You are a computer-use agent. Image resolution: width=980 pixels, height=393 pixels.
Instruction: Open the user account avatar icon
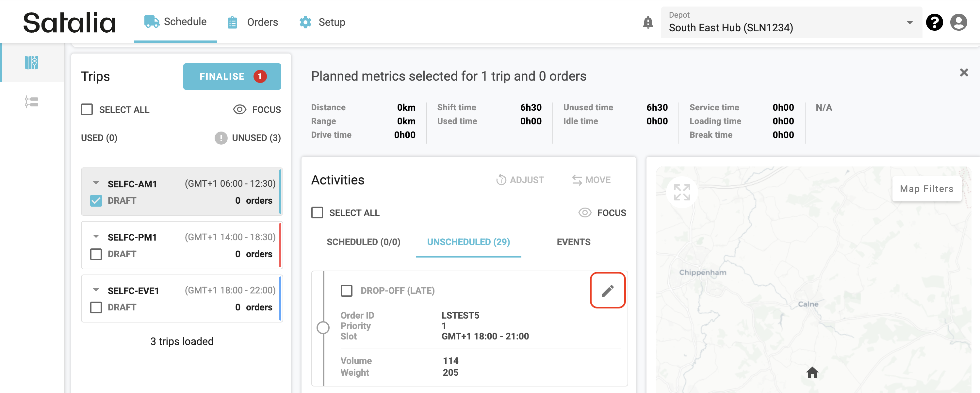(958, 23)
